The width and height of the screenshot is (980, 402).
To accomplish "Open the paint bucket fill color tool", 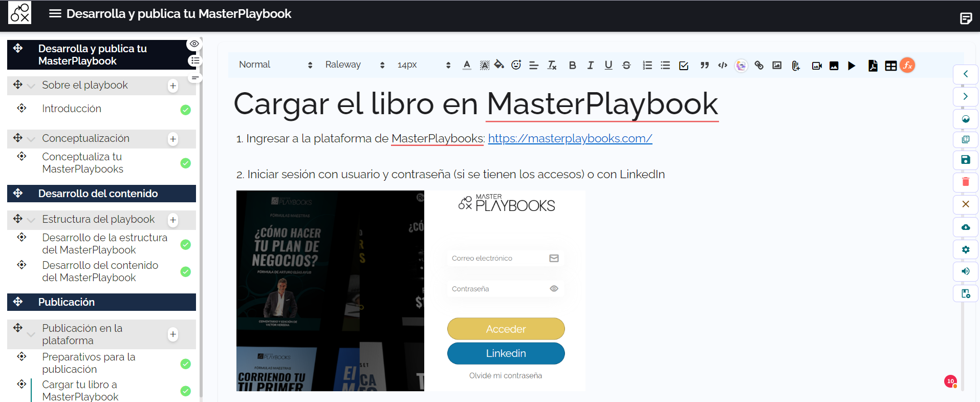I will pos(499,65).
